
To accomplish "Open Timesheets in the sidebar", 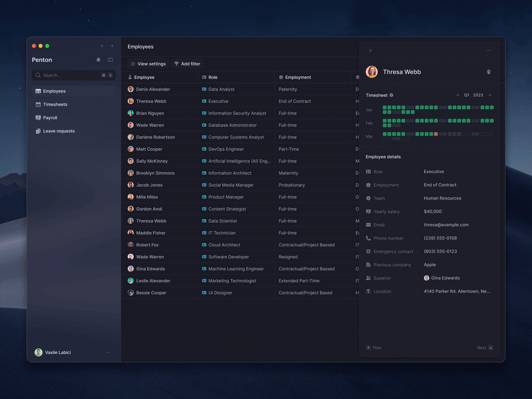I will point(74,104).
